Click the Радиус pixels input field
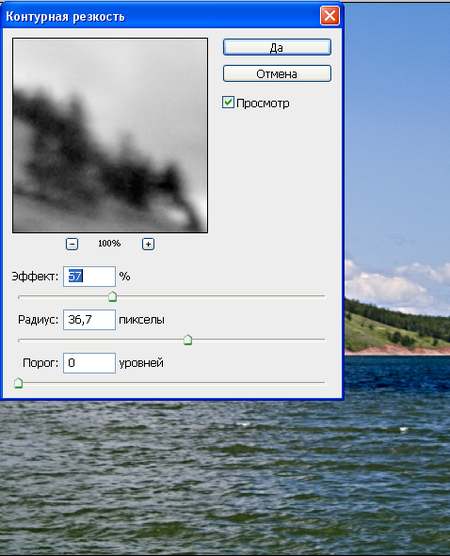The image size is (450, 556). point(89,319)
